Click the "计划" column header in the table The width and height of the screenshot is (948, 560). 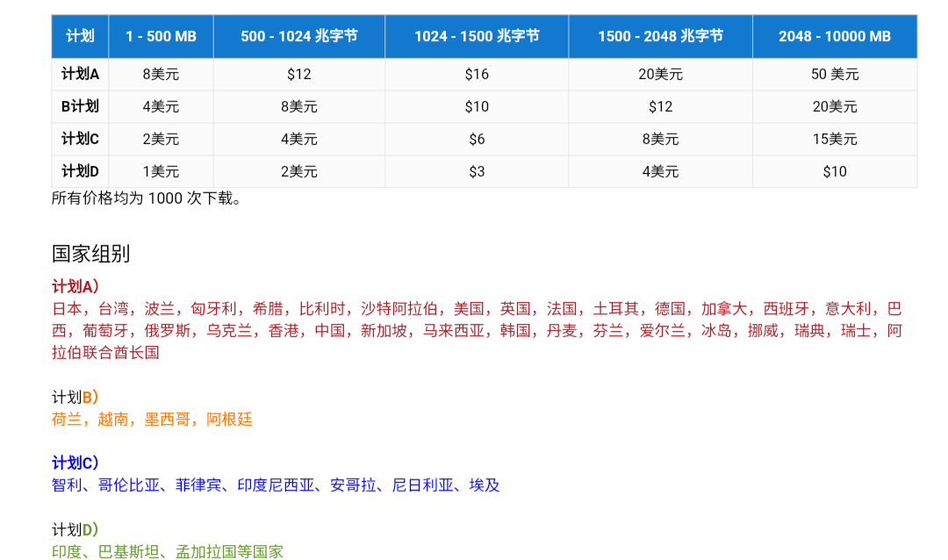click(80, 36)
